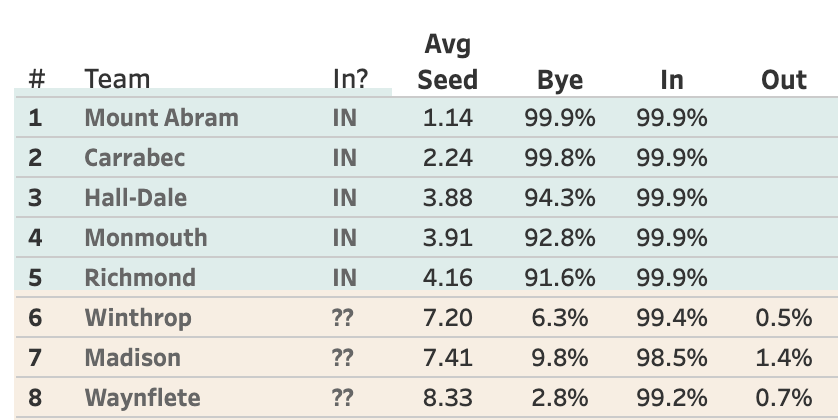Click the Richmond team name
This screenshot has width=838, height=420.
140,278
